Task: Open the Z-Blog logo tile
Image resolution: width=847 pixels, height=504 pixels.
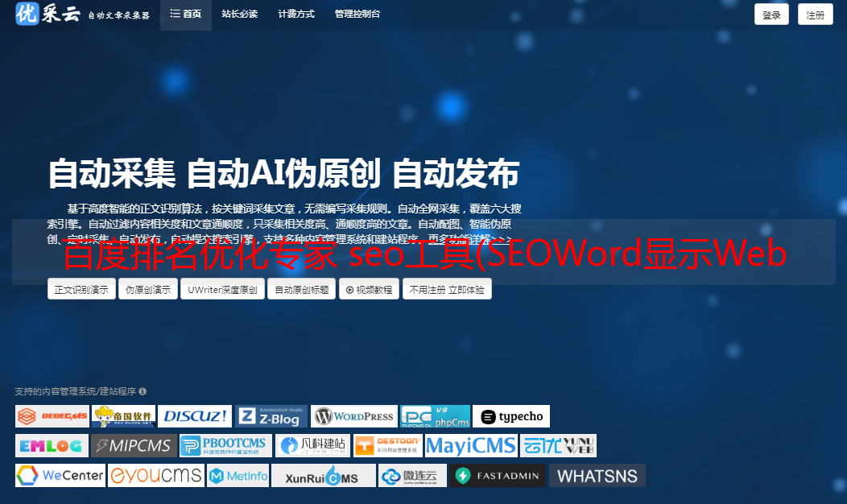Action: (271, 416)
